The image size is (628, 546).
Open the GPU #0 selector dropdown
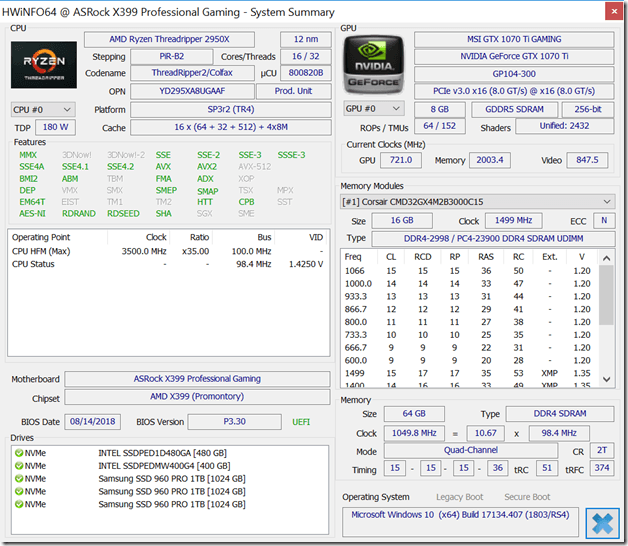click(374, 109)
